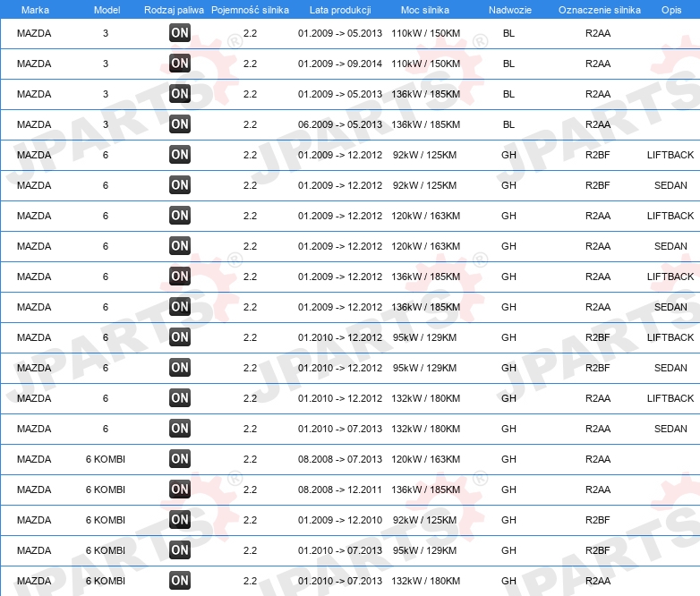Click 120kW / 163KM in the LIFTBACK row
The width and height of the screenshot is (700, 596).
[x=425, y=216]
